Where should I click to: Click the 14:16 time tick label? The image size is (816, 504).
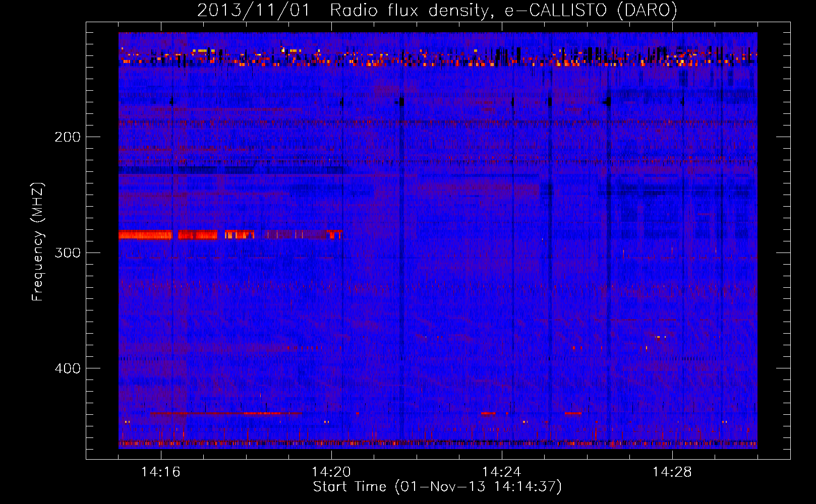161,472
